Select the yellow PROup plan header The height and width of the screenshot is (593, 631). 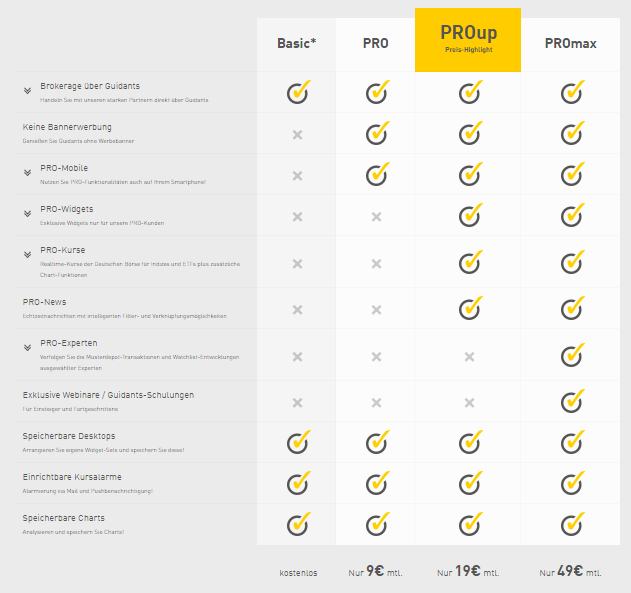click(468, 40)
